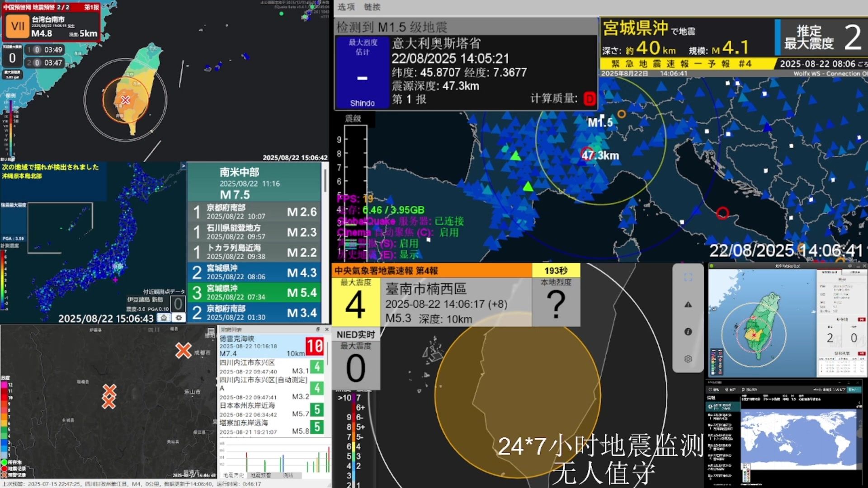Viewport: 868px width, 488px height.
Task: Click the 緊急地震速報 予報 #4 banner
Action: pos(686,64)
